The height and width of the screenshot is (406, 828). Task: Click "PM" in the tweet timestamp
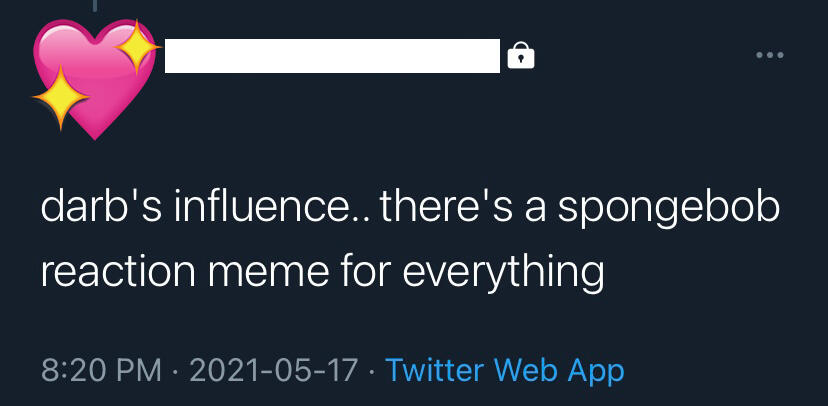pos(139,370)
